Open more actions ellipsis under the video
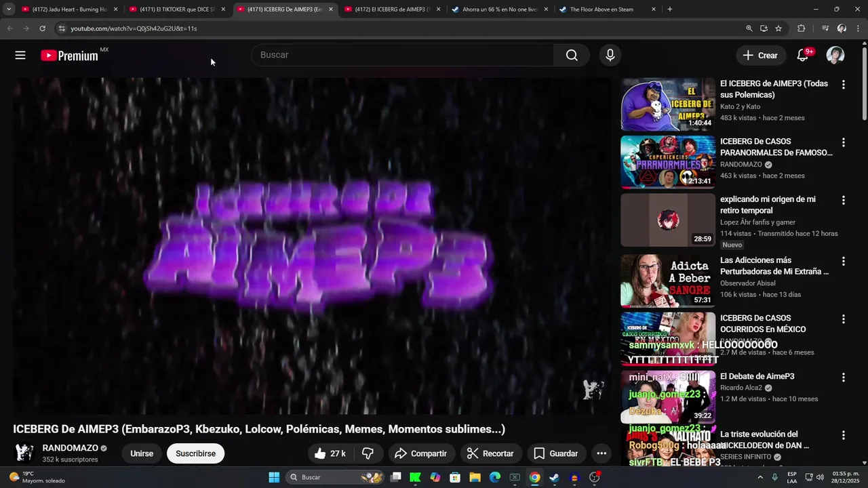The image size is (868, 488). click(x=601, y=453)
